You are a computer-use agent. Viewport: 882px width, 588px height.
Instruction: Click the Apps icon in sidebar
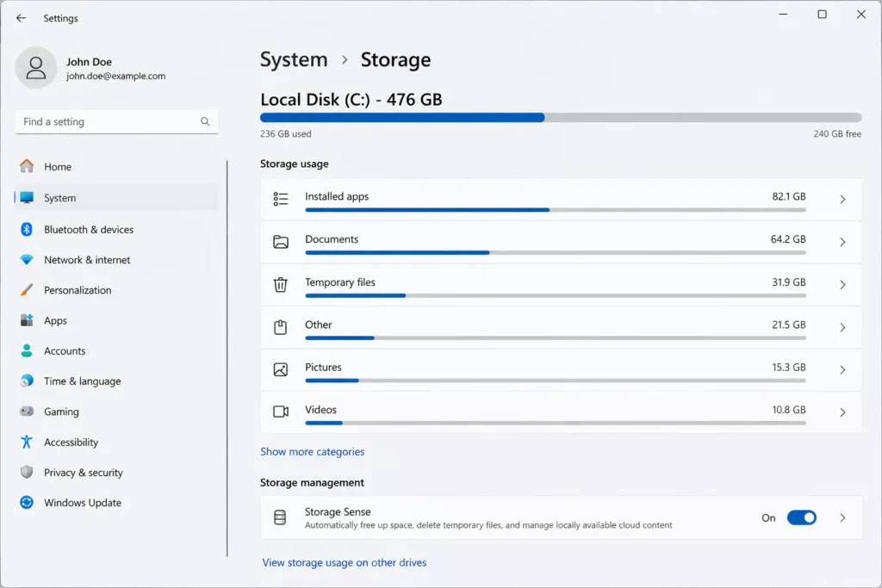click(x=27, y=320)
